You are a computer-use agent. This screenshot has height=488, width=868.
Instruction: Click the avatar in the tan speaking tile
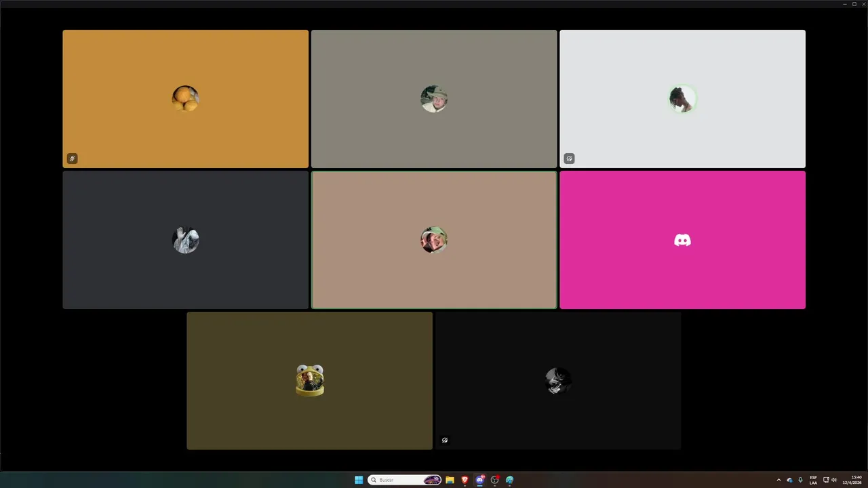pos(434,240)
